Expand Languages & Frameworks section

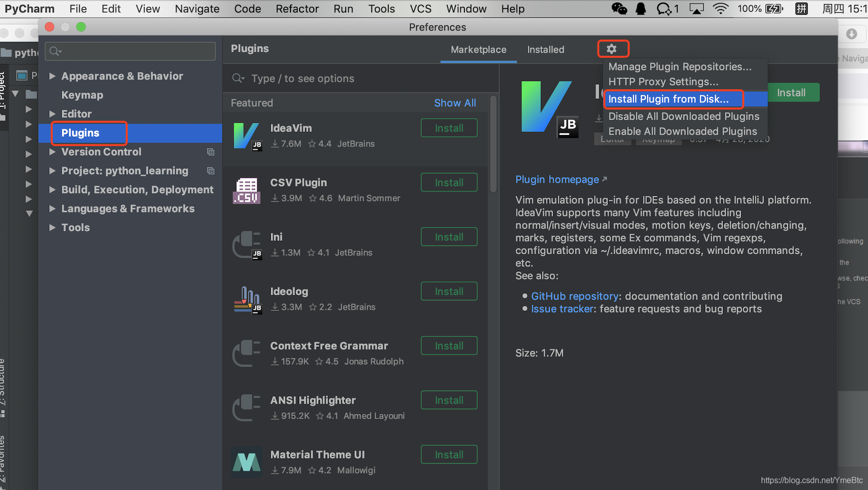coord(52,208)
